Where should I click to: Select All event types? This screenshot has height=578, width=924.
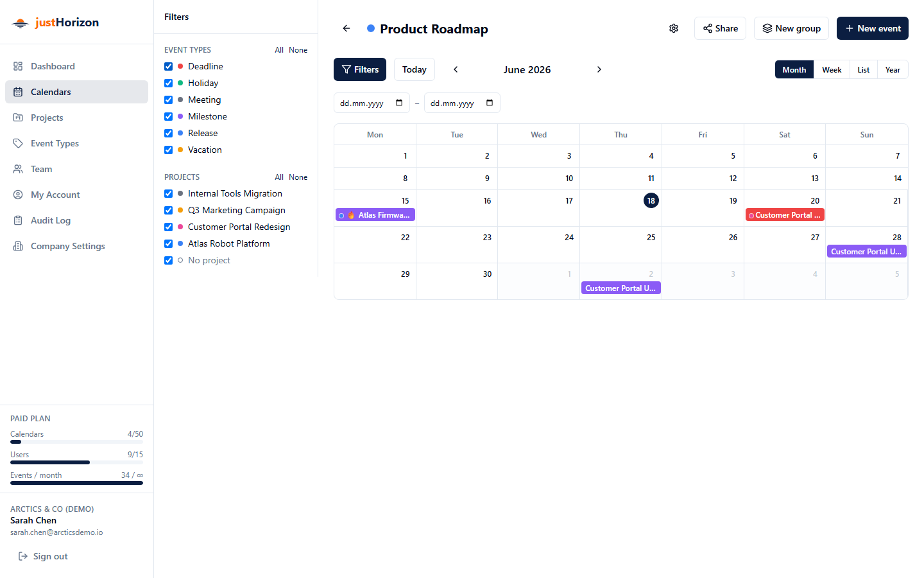[279, 49]
